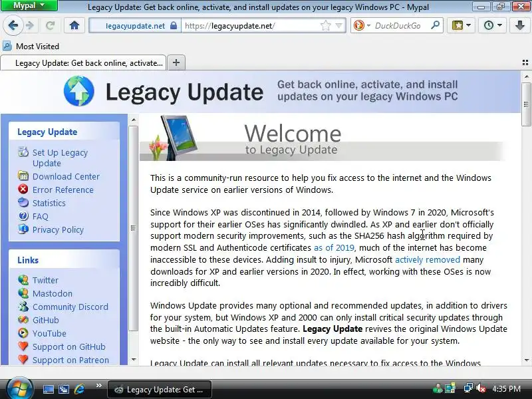The image size is (532, 399).
Task: Open the Mypal application menu
Action: (29, 5)
